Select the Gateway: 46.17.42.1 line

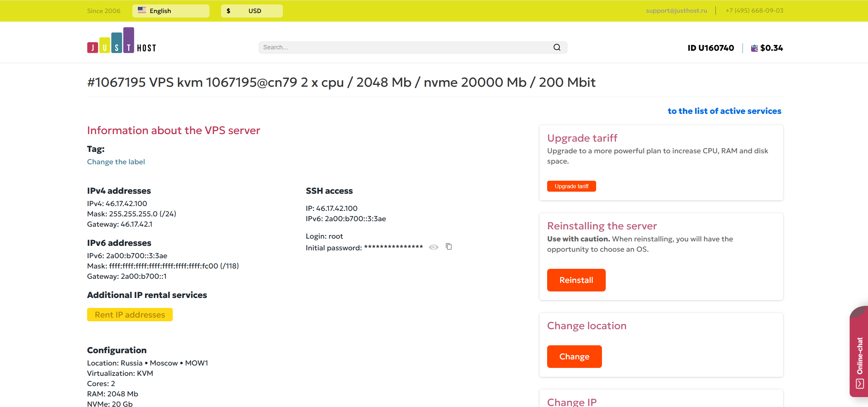coord(120,224)
